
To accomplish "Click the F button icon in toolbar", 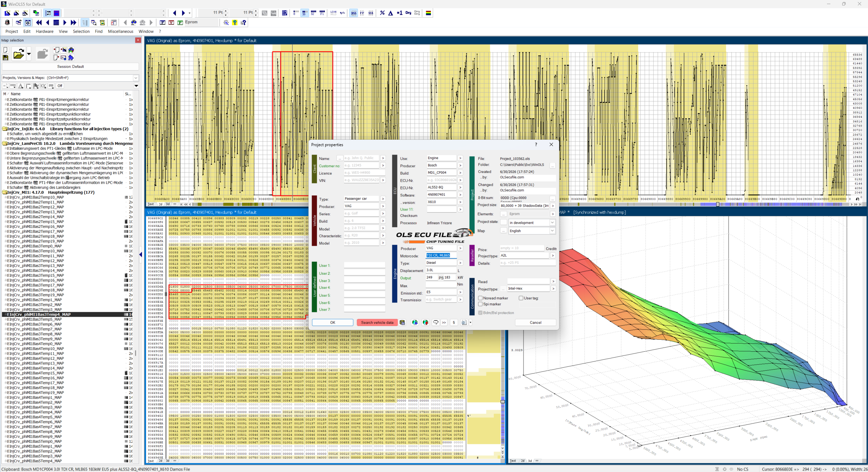I will (162, 22).
